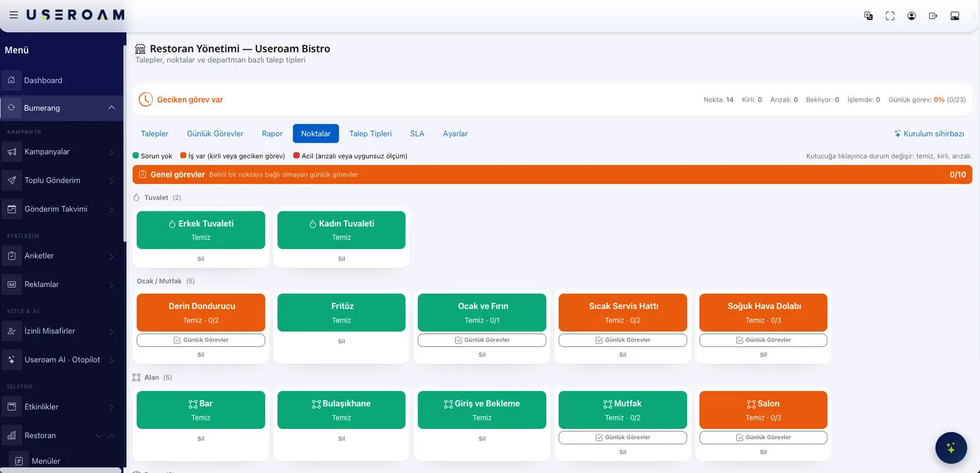This screenshot has height=473, width=980.
Task: Change status of Erkek Tuvaleti card
Action: point(201,230)
